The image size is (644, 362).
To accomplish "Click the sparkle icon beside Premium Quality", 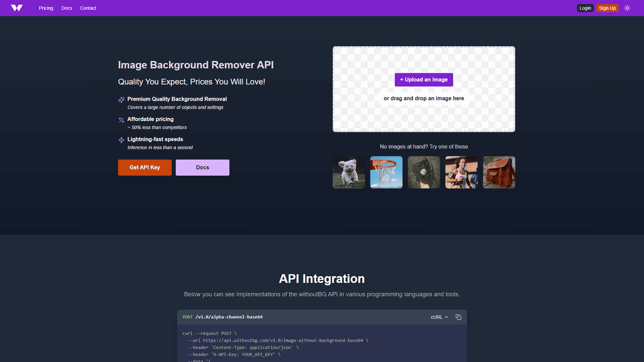I will coord(121,100).
